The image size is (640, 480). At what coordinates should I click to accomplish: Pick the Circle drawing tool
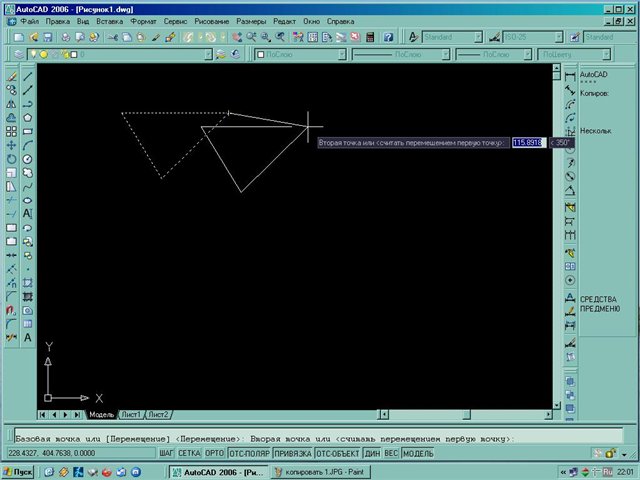tap(28, 158)
